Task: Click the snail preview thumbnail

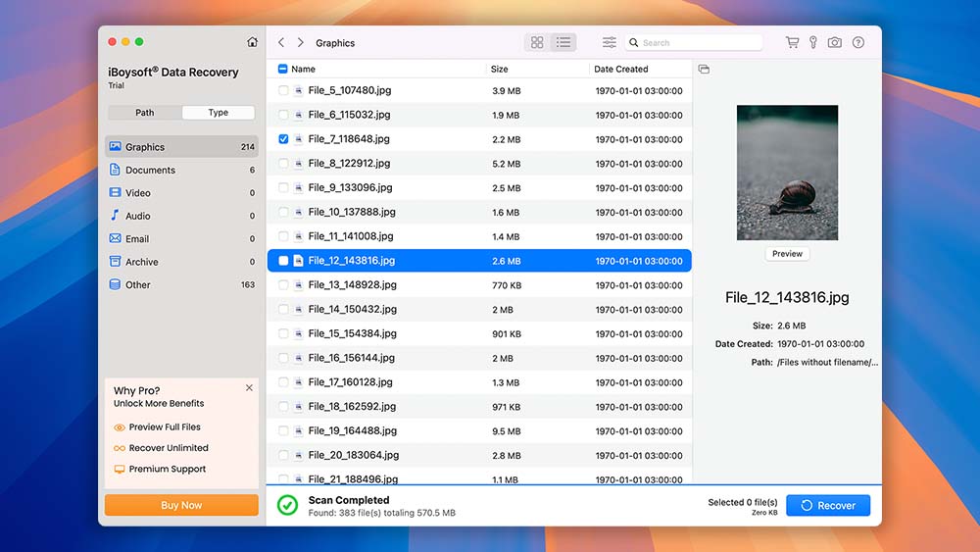Action: tap(787, 173)
